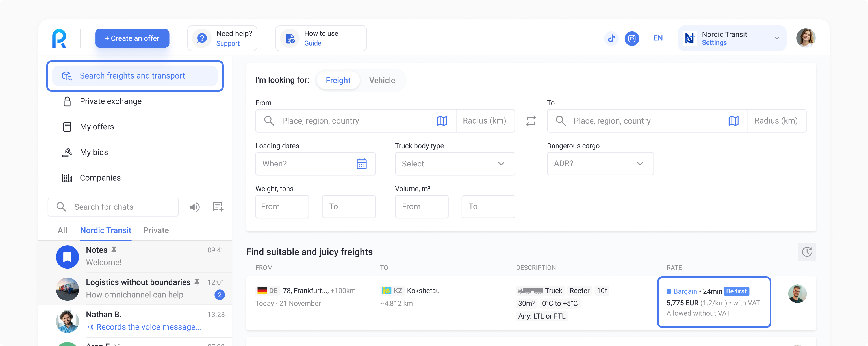Expand the Dangerous cargo ADR dropdown
This screenshot has height=346, width=868.
(x=600, y=164)
